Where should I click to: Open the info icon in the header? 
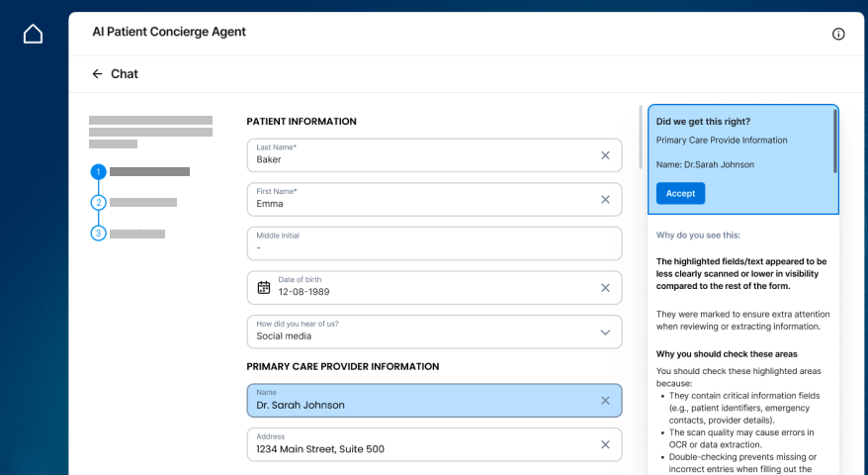[x=838, y=35]
